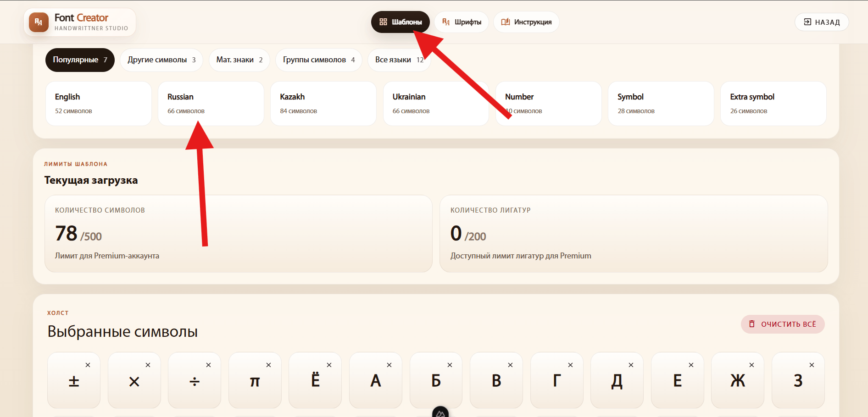Click the round floating icon at bottom
Viewport: 868px width, 417px height.
click(x=440, y=412)
